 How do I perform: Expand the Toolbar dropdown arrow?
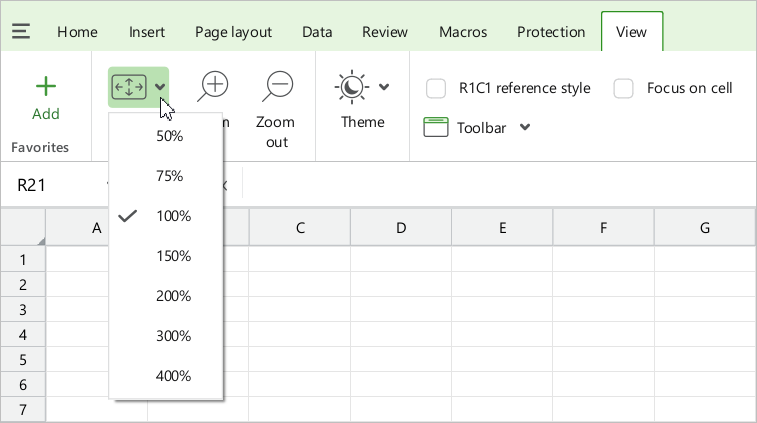click(x=525, y=127)
